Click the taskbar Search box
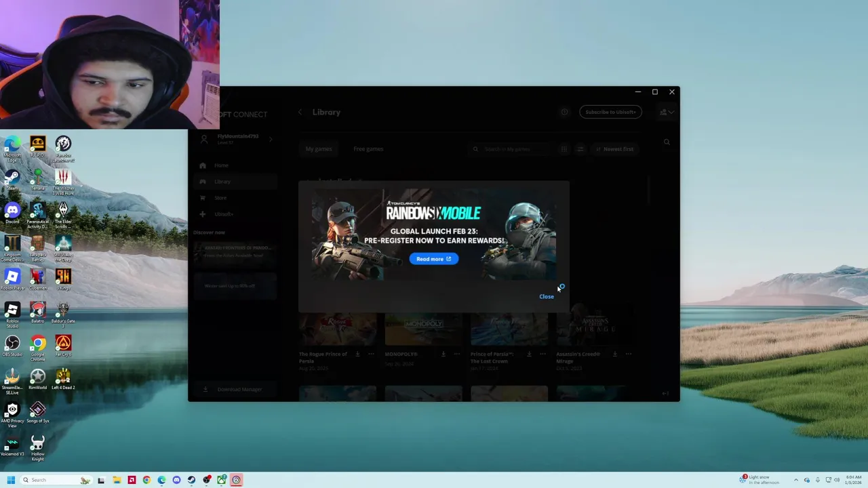The width and height of the screenshot is (868, 488). [56, 480]
